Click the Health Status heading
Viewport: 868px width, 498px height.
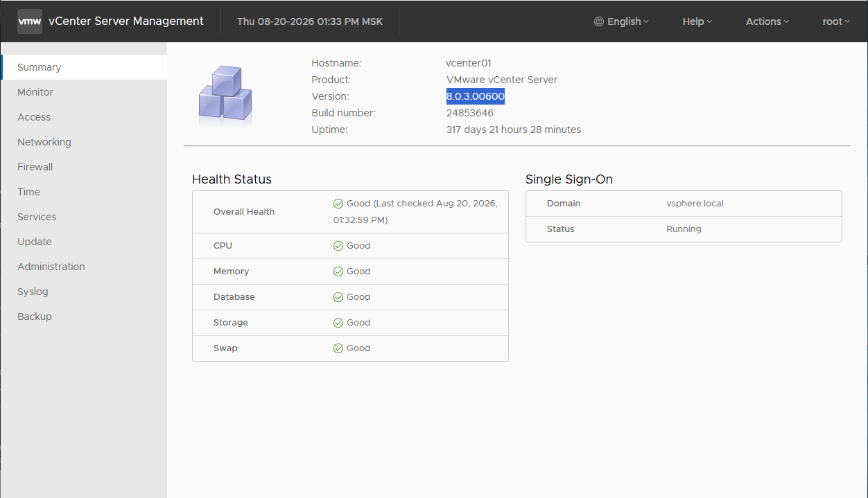[232, 179]
